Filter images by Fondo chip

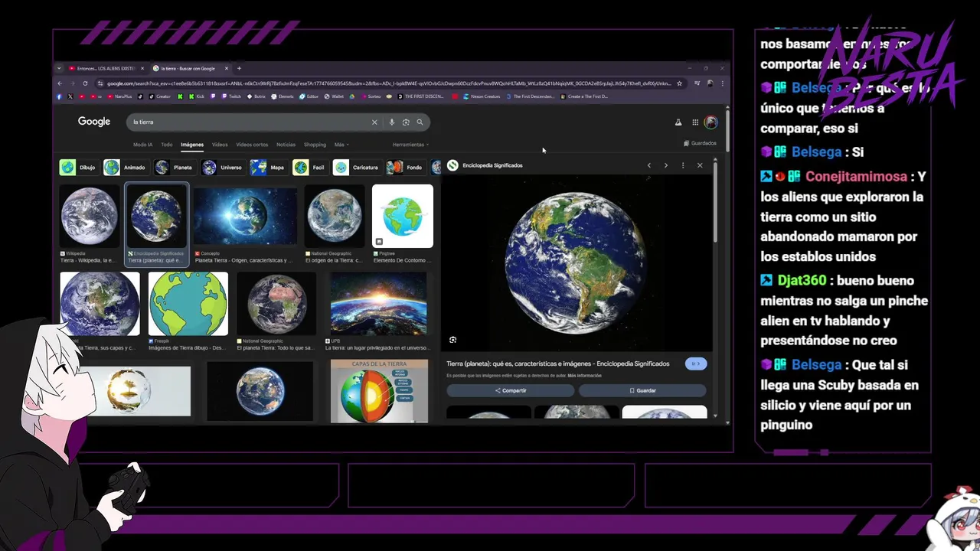point(406,168)
